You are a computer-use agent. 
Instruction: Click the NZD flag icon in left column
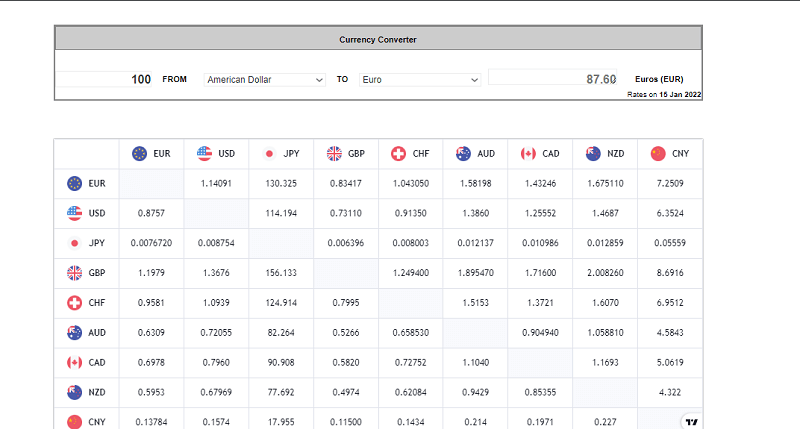tap(74, 392)
